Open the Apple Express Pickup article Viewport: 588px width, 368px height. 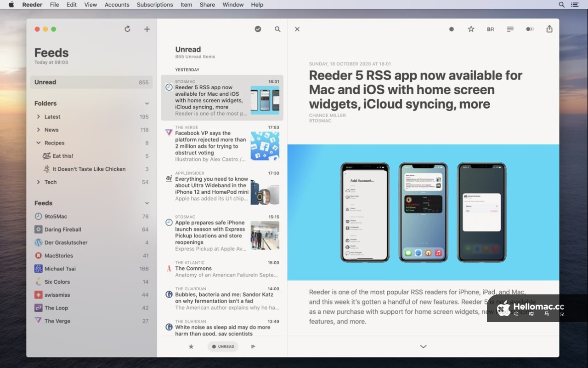tap(222, 234)
